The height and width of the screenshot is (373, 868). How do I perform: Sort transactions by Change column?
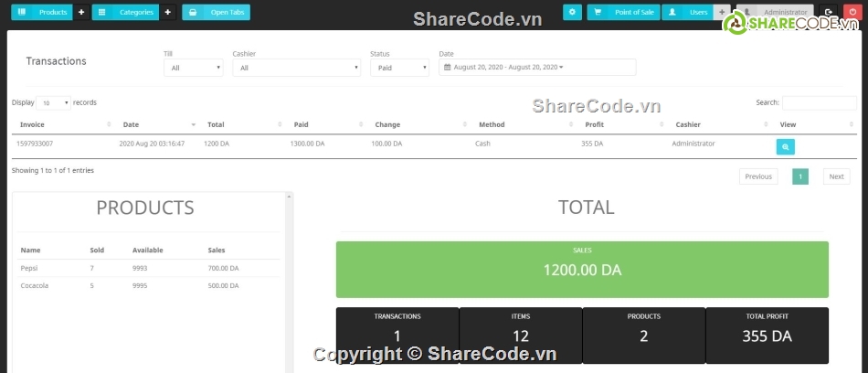[x=419, y=124]
